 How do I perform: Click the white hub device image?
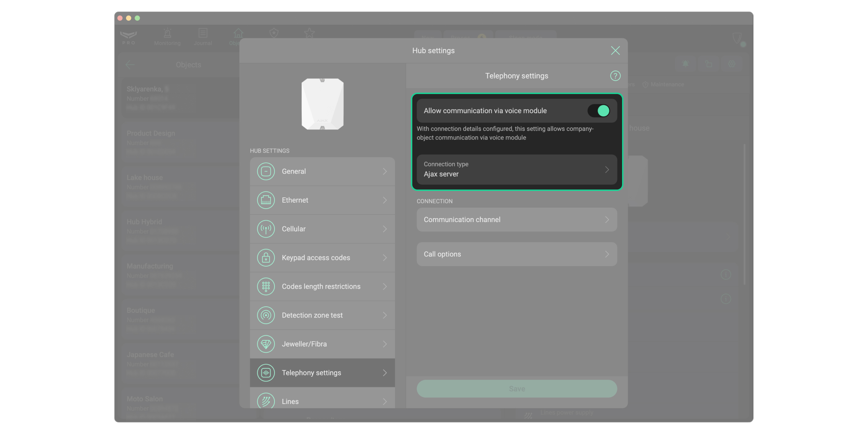[x=323, y=104]
